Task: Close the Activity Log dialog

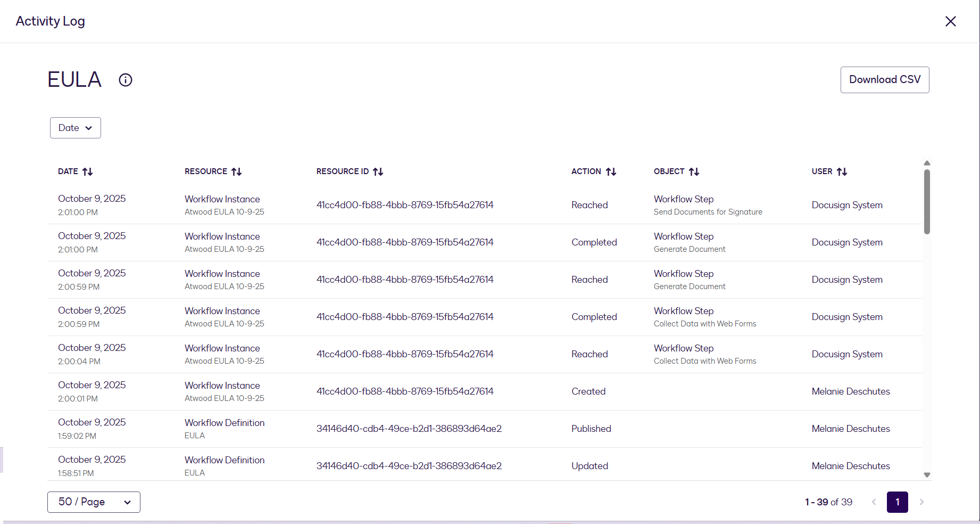Action: click(951, 21)
